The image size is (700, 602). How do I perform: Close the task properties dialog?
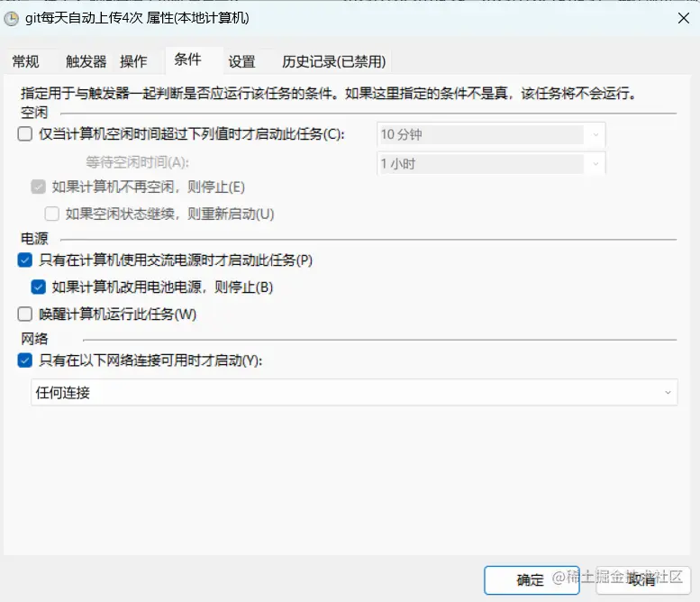point(684,18)
